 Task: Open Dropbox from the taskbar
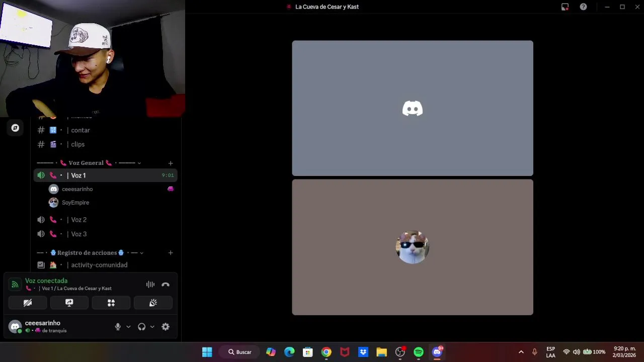coord(363,352)
